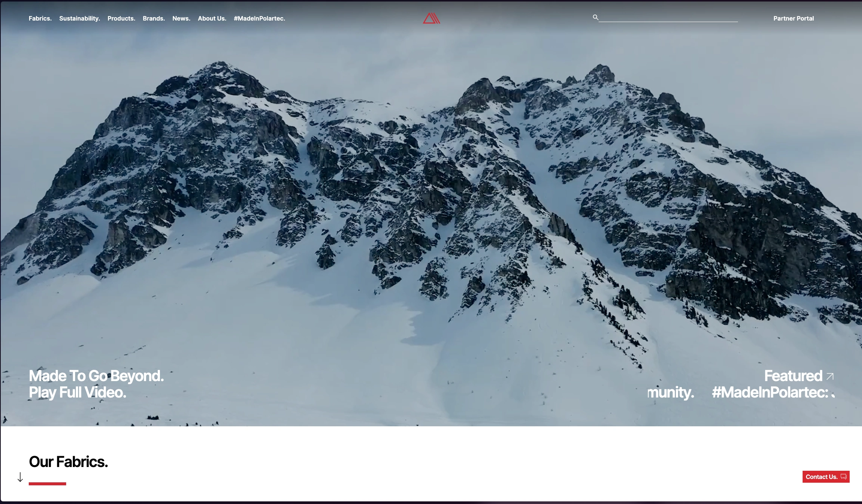Click the Featured heading link
Image resolution: width=862 pixels, height=504 pixels.
tap(793, 376)
